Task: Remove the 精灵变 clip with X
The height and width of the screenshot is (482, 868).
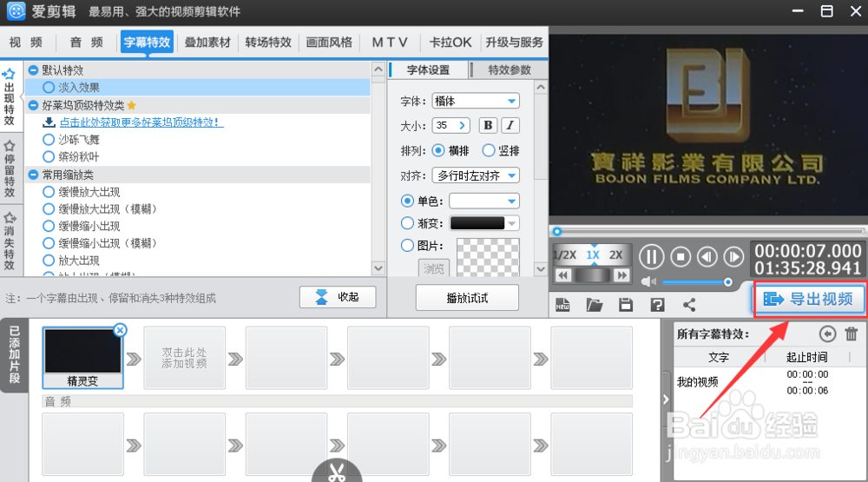Action: [x=120, y=330]
